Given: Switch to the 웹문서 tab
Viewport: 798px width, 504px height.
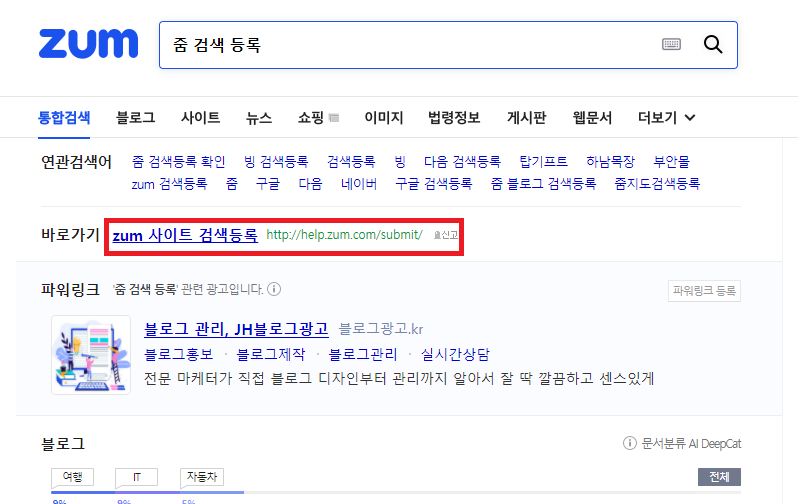Looking at the screenshot, I should pos(592,118).
